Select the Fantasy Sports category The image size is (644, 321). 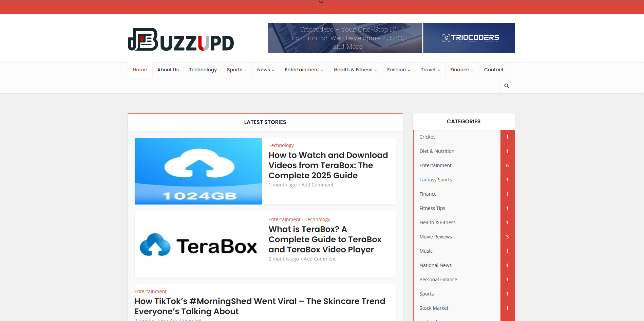(x=436, y=180)
